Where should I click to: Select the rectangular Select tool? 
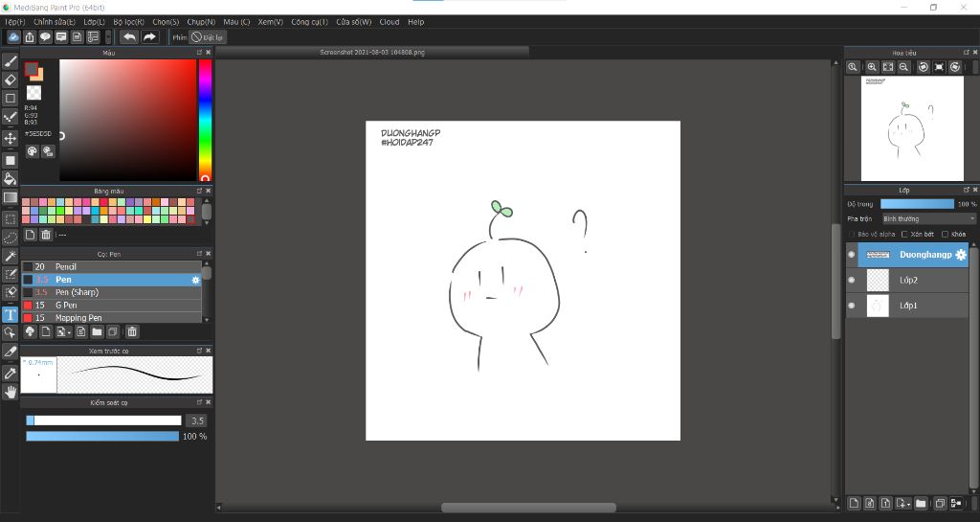[10, 219]
